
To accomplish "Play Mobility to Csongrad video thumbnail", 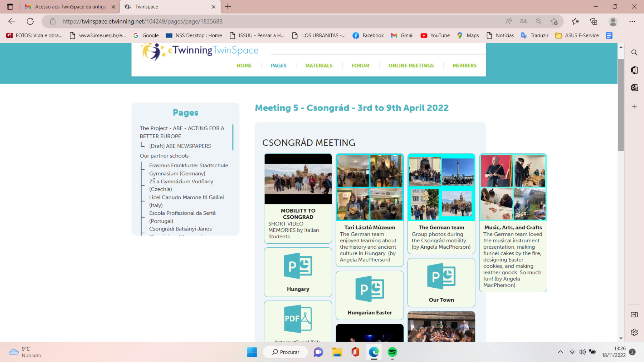I will [298, 179].
